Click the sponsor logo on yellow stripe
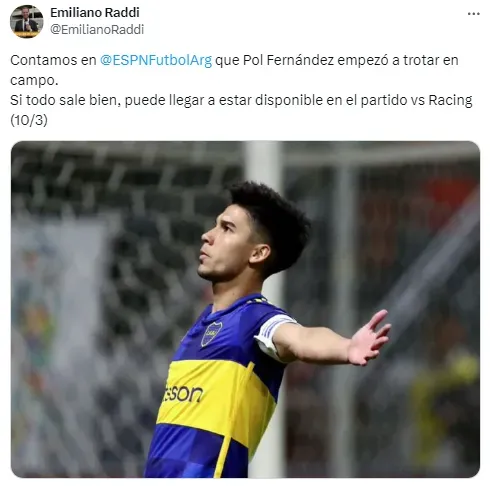Image resolution: width=490 pixels, height=486 pixels. point(183,393)
